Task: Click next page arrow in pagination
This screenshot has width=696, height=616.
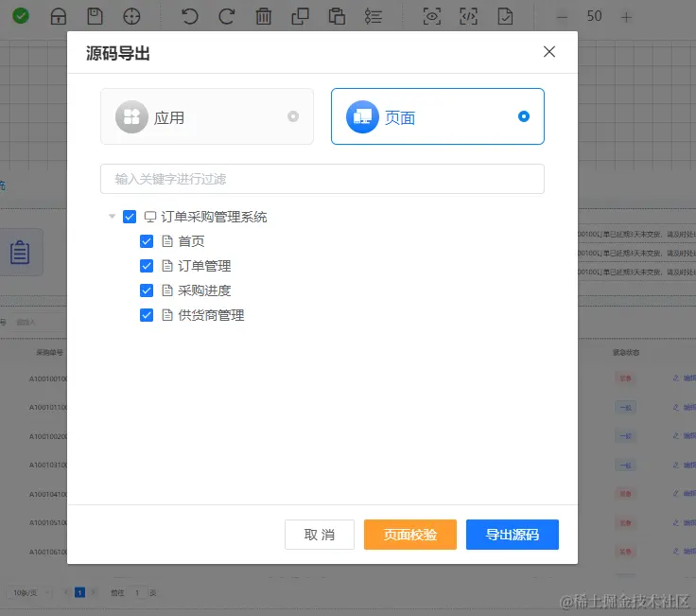Action: pos(93,592)
